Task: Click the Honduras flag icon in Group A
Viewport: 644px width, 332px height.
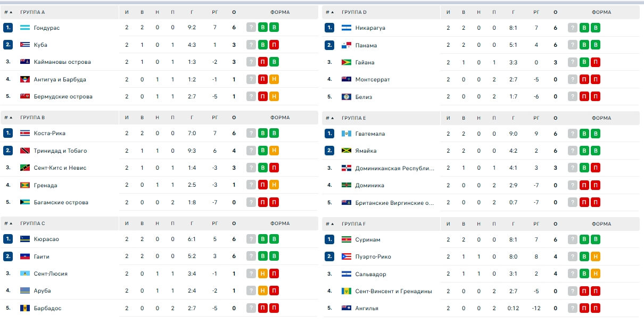Action: click(24, 28)
